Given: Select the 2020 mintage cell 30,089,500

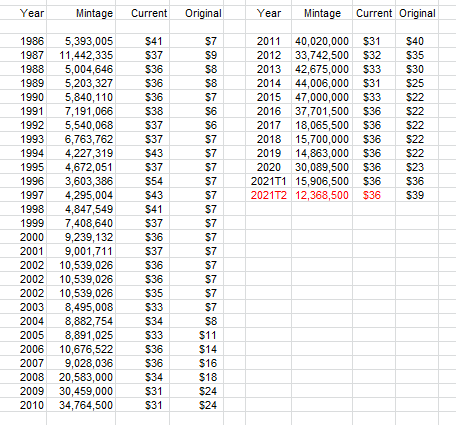Looking at the screenshot, I should click(x=322, y=167).
